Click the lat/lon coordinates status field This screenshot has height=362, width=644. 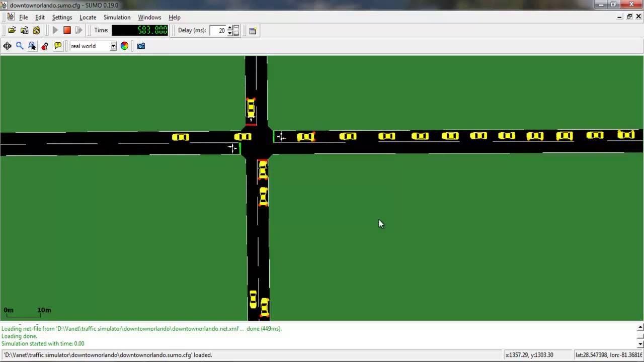tap(608, 355)
